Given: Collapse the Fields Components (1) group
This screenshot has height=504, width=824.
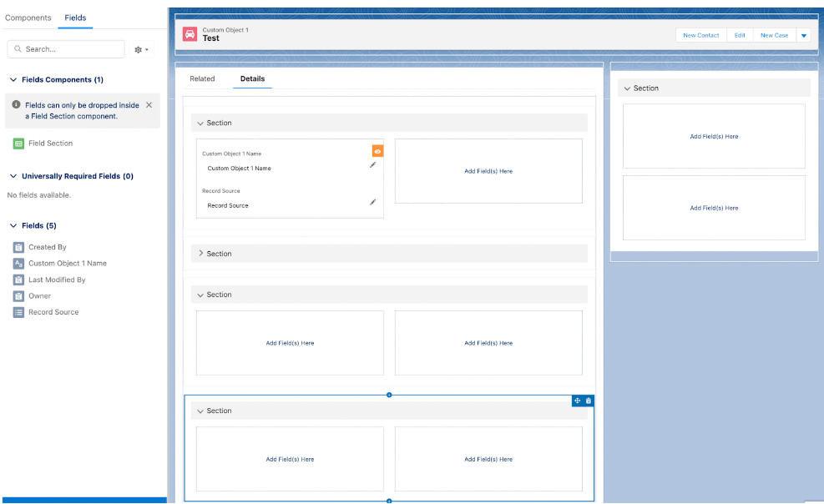Looking at the screenshot, I should (x=13, y=80).
